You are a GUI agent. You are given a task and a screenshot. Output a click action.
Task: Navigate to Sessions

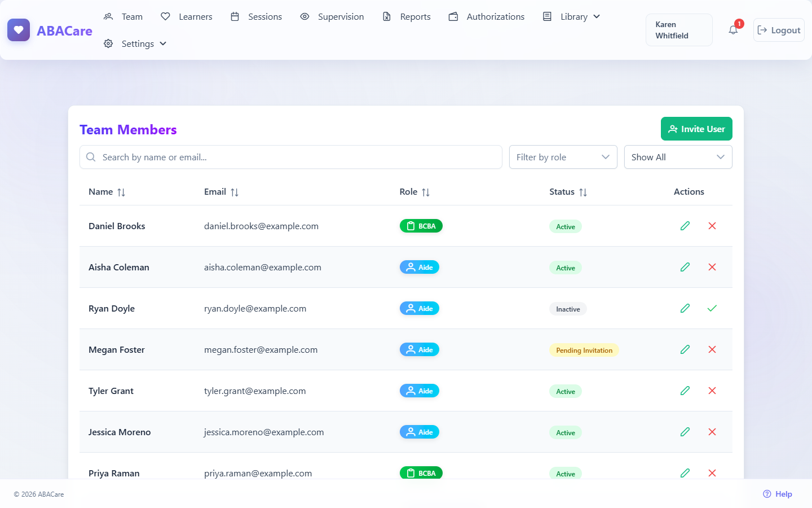[257, 17]
